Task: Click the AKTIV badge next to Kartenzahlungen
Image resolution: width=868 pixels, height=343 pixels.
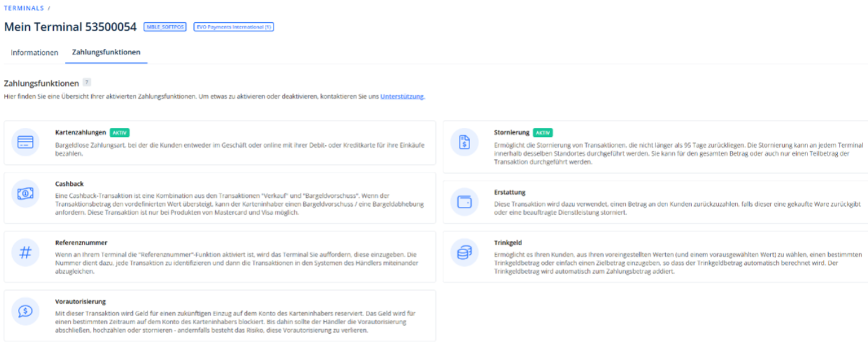Action: coord(120,133)
